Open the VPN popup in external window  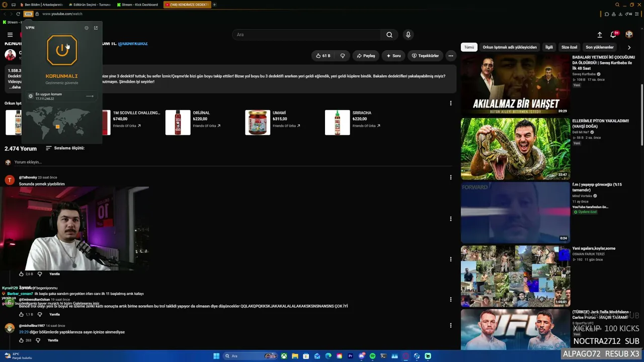[x=96, y=28]
